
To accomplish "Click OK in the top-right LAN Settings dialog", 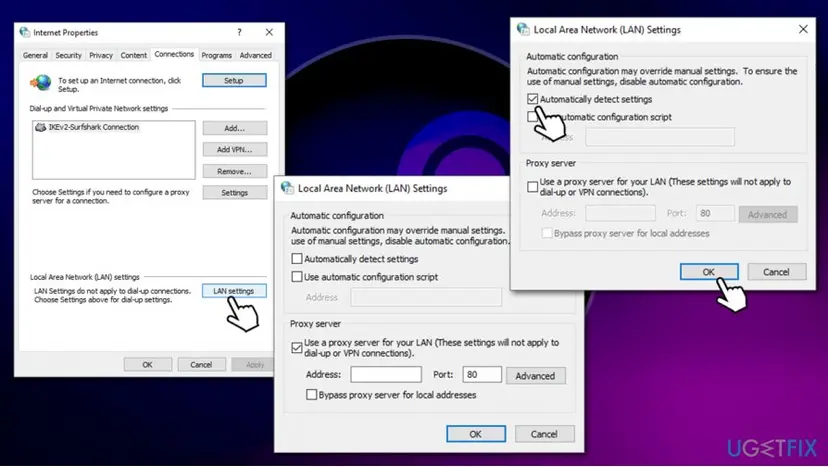I will point(709,272).
